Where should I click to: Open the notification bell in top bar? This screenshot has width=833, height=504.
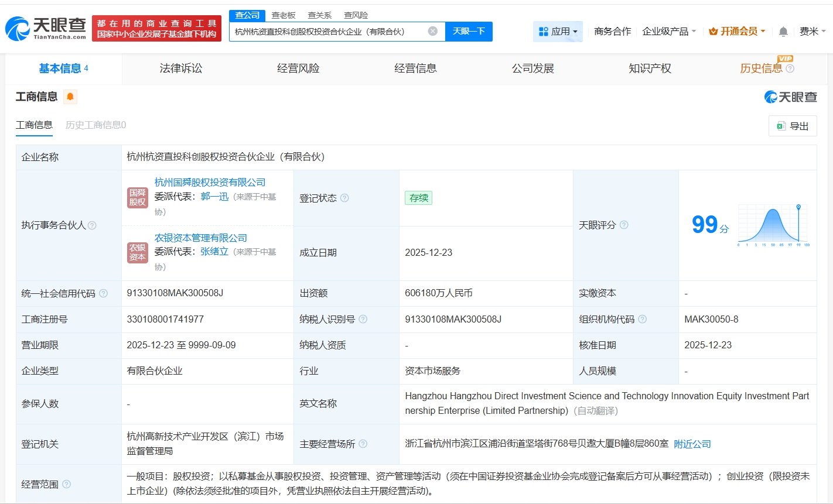(x=783, y=31)
